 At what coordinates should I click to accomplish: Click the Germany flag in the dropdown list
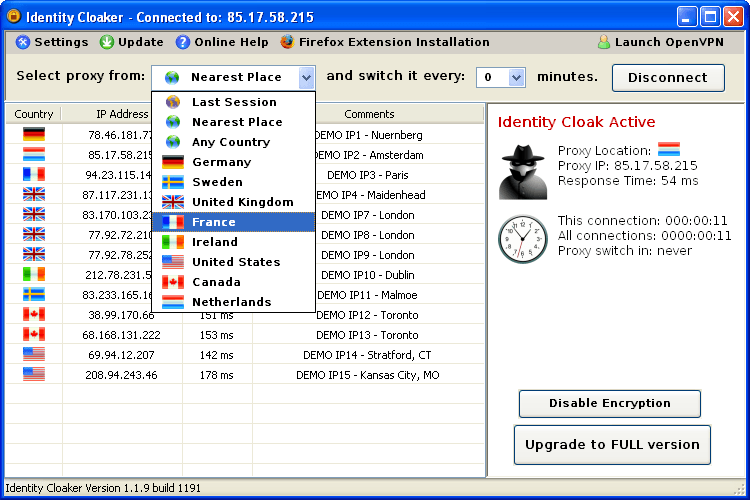tap(173, 162)
